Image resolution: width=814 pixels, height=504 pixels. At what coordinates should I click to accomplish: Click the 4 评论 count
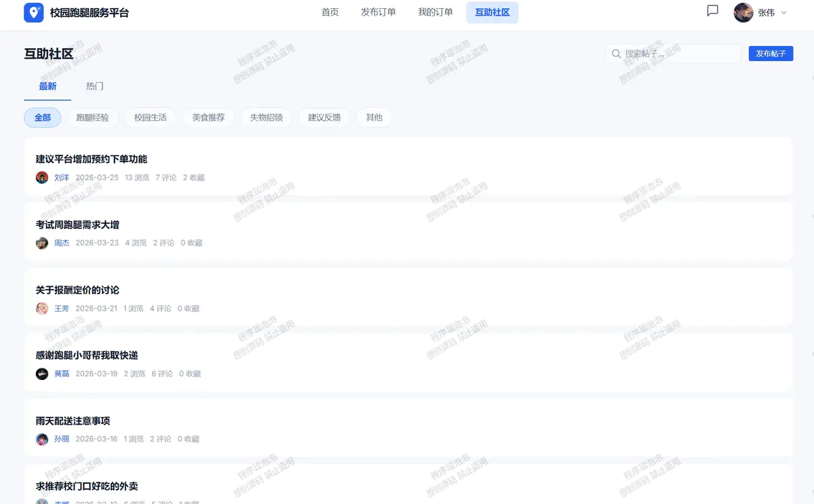(161, 309)
